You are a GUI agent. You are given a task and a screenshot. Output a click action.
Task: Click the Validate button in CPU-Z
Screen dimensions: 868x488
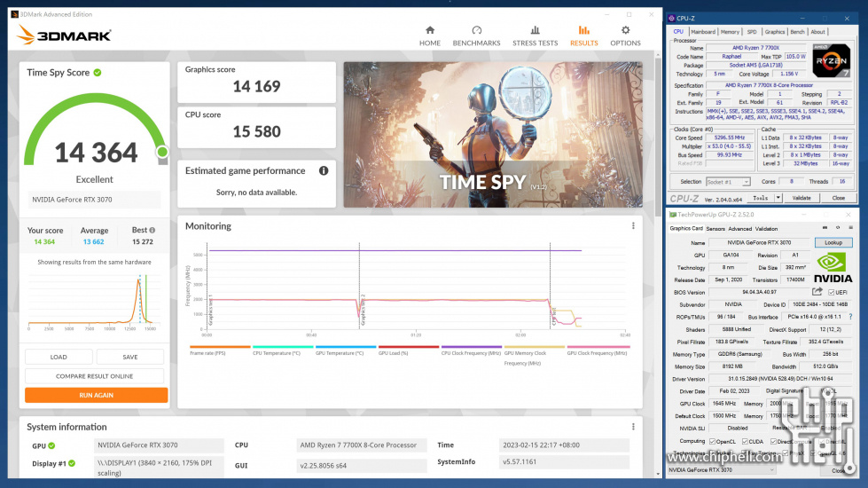(801, 198)
